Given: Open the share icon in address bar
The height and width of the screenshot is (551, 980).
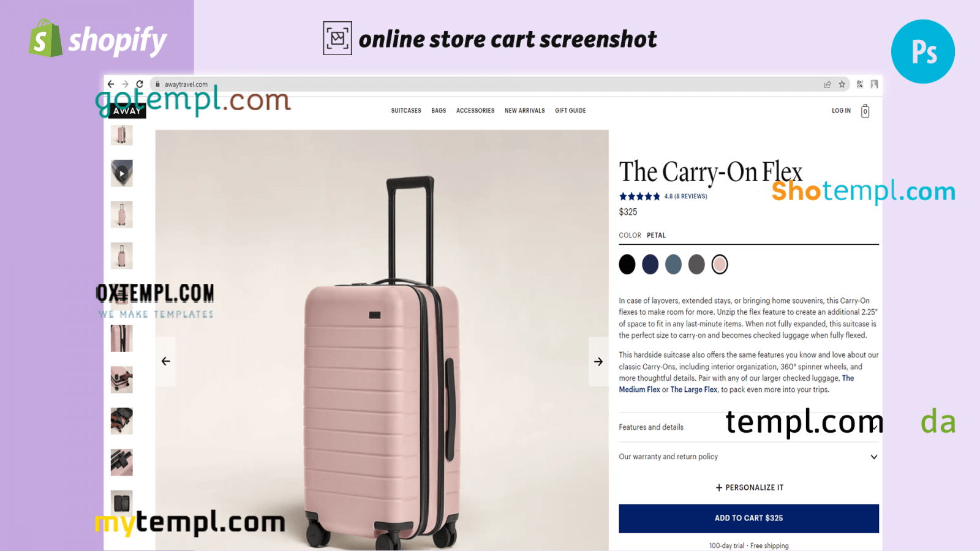Looking at the screenshot, I should point(827,84).
